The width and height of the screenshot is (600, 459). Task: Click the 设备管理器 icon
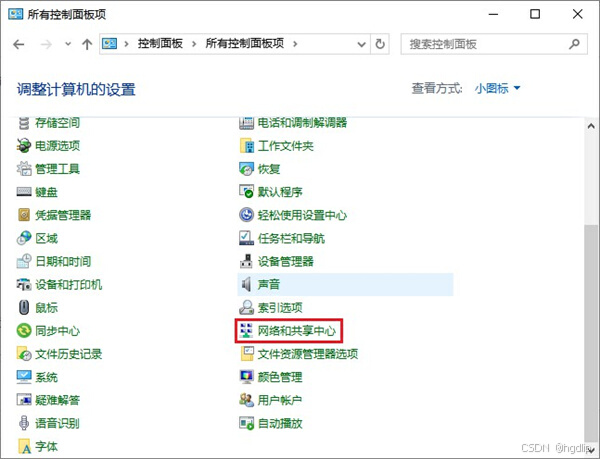[246, 261]
